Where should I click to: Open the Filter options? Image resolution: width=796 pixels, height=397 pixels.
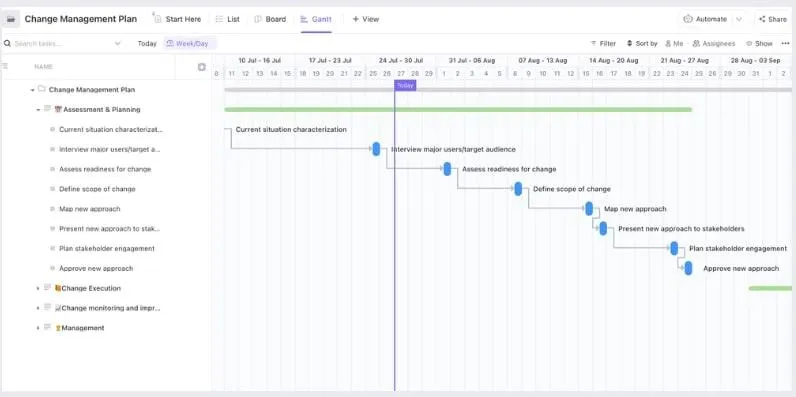pos(603,44)
